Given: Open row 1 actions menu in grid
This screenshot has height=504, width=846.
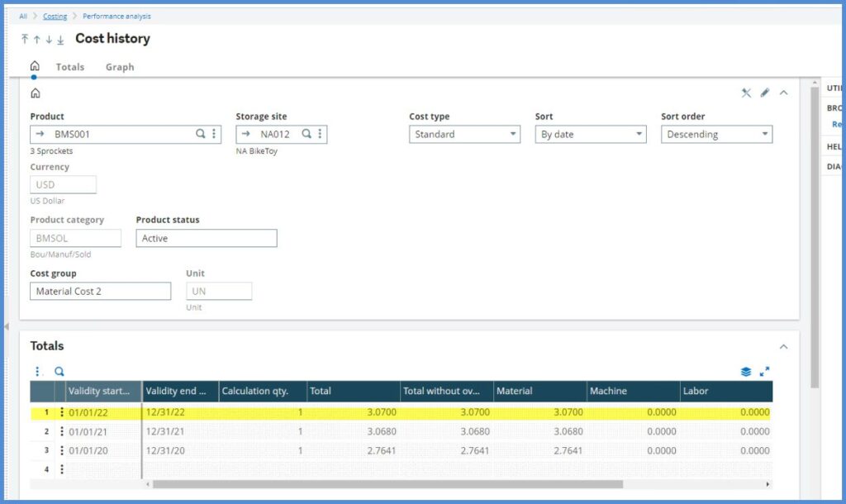Looking at the screenshot, I should click(x=62, y=411).
